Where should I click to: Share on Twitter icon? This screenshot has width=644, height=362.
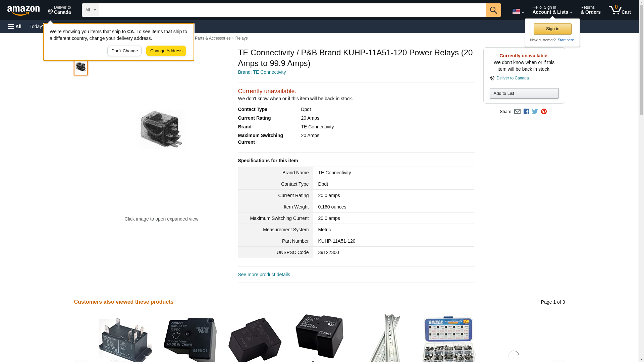[x=535, y=112]
